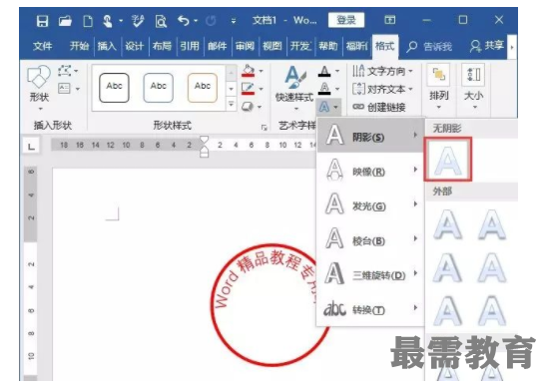
Task: Switch to the 帮助 tab
Action: coord(327,46)
